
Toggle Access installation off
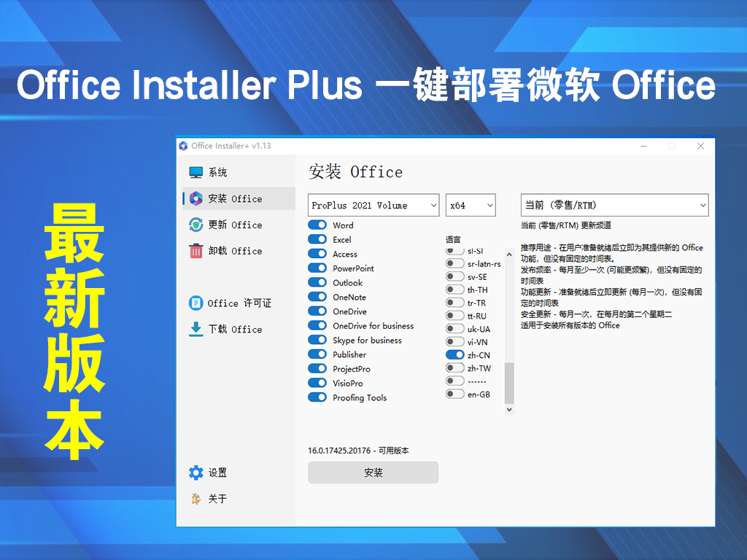click(317, 253)
